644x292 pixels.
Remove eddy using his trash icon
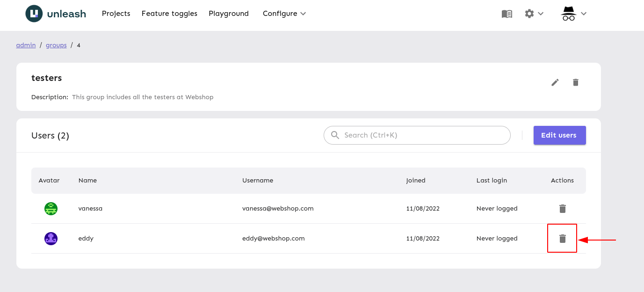562,238
